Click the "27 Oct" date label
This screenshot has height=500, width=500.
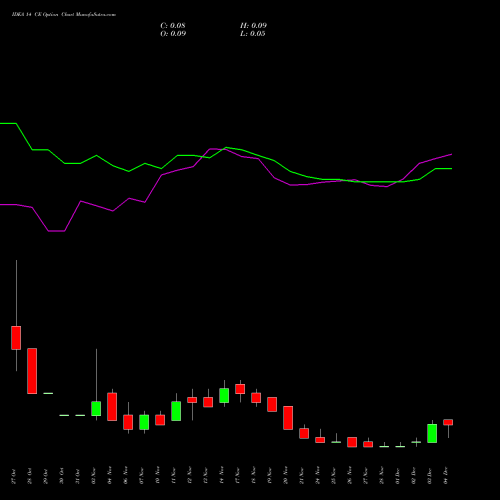click(x=13, y=476)
